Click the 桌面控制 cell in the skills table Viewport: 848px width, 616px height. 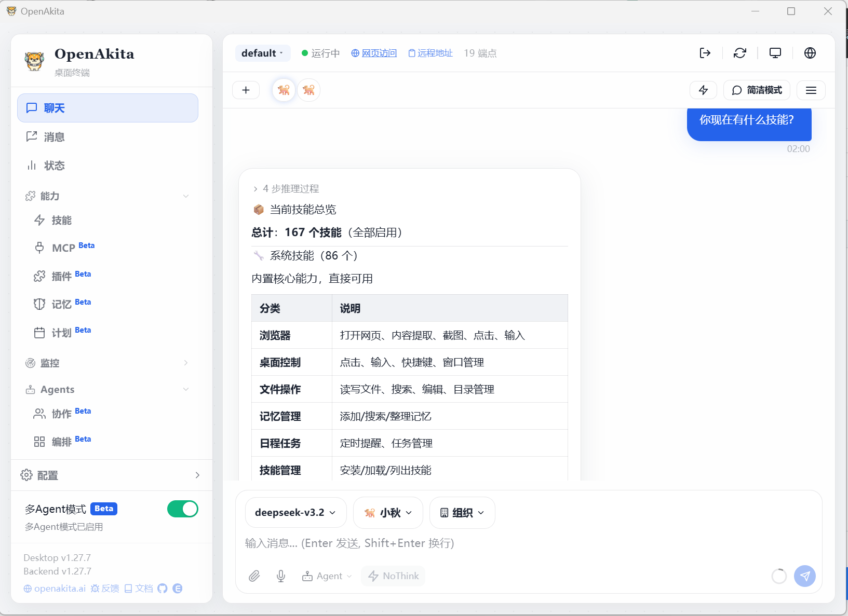point(292,362)
